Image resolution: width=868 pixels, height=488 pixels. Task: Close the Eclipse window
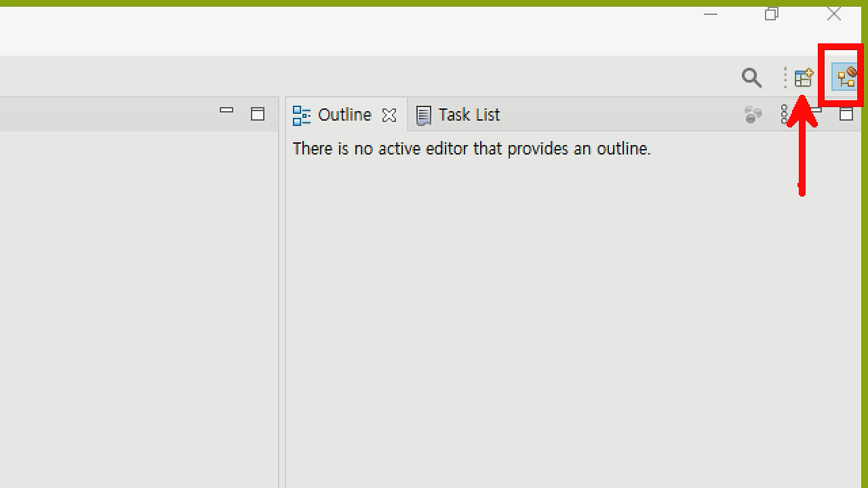(x=834, y=14)
